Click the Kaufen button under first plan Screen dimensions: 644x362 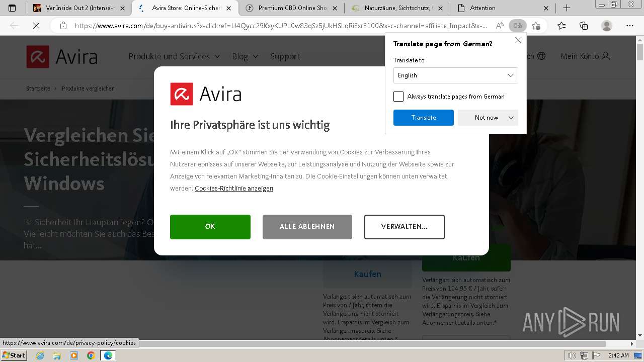367,274
